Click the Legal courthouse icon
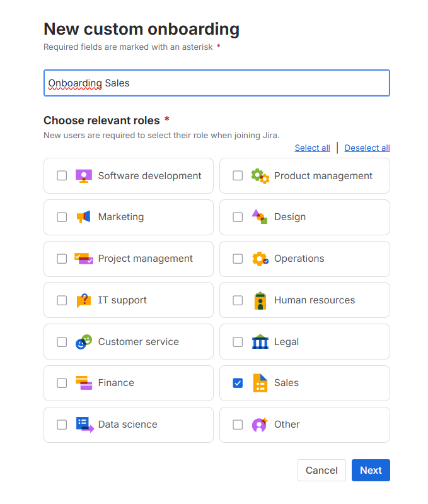Screen dimensions: 428x504 (x=260, y=342)
